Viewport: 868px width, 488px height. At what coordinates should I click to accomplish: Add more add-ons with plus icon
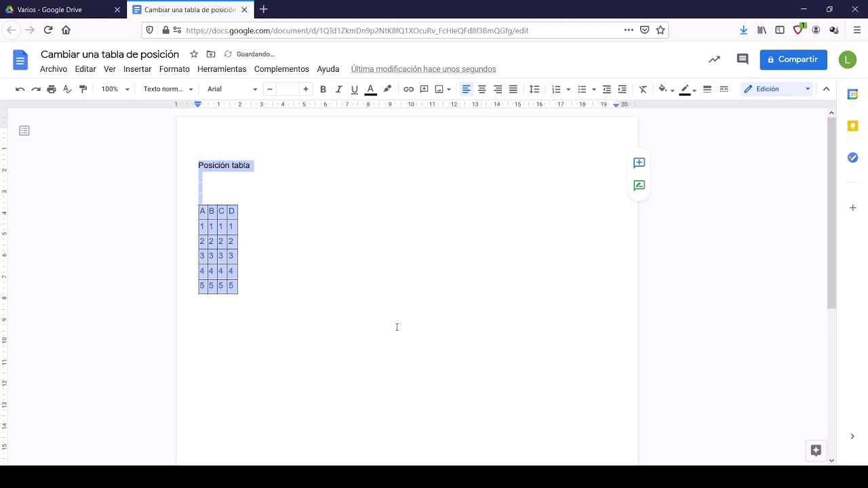click(x=853, y=208)
